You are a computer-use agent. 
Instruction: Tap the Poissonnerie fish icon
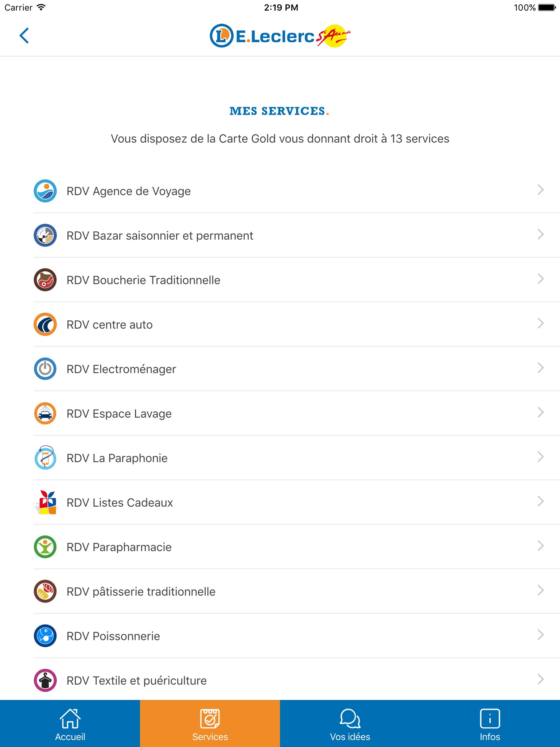pos(45,636)
